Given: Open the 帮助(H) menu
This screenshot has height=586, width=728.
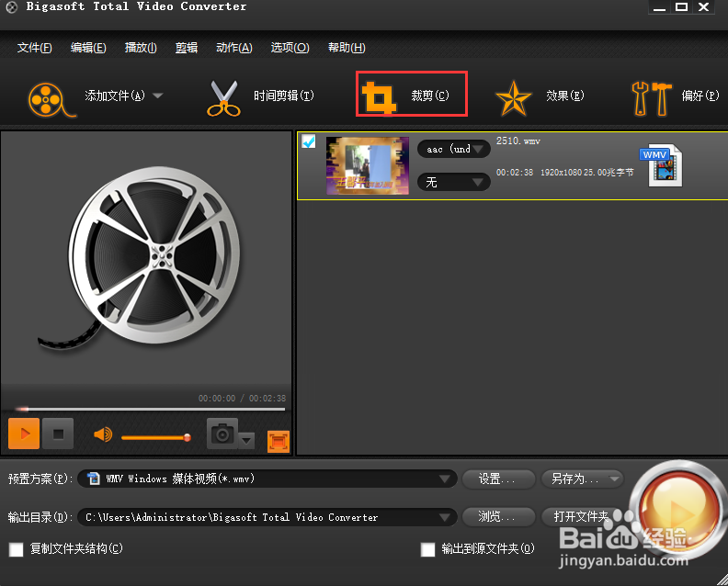Looking at the screenshot, I should (347, 48).
